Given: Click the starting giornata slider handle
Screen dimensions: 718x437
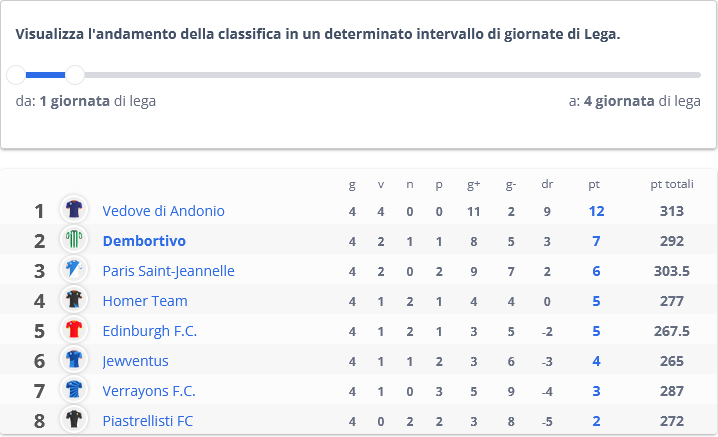Looking at the screenshot, I should (16, 75).
